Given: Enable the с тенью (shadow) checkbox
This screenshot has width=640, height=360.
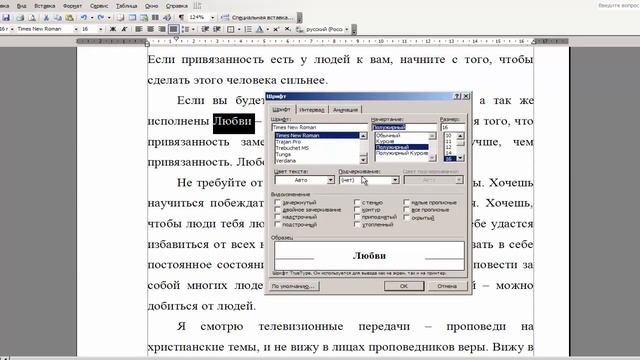Looking at the screenshot, I should point(357,202).
